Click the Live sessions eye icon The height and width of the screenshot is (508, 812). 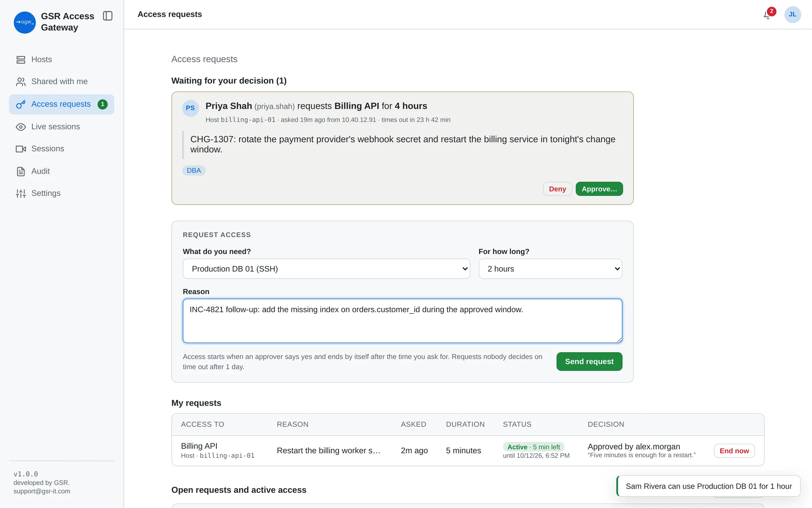pyautogui.click(x=21, y=127)
